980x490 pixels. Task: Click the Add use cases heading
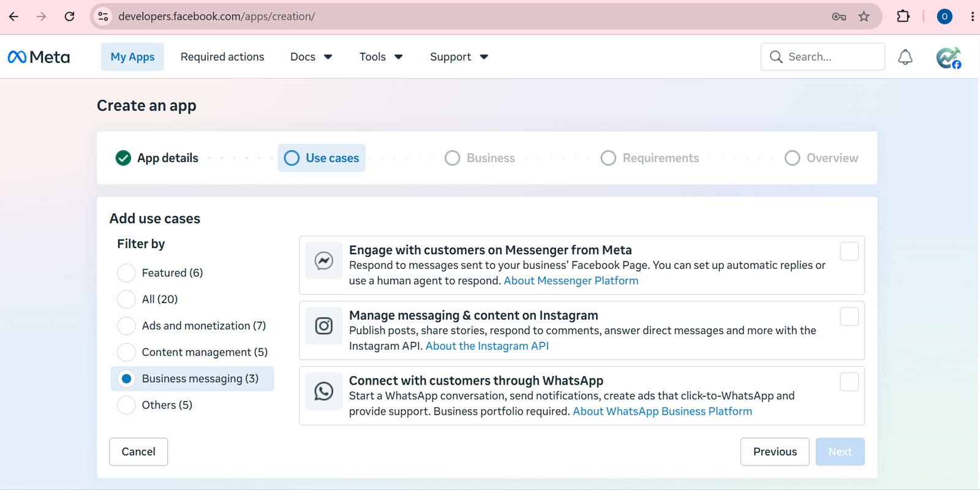(155, 219)
